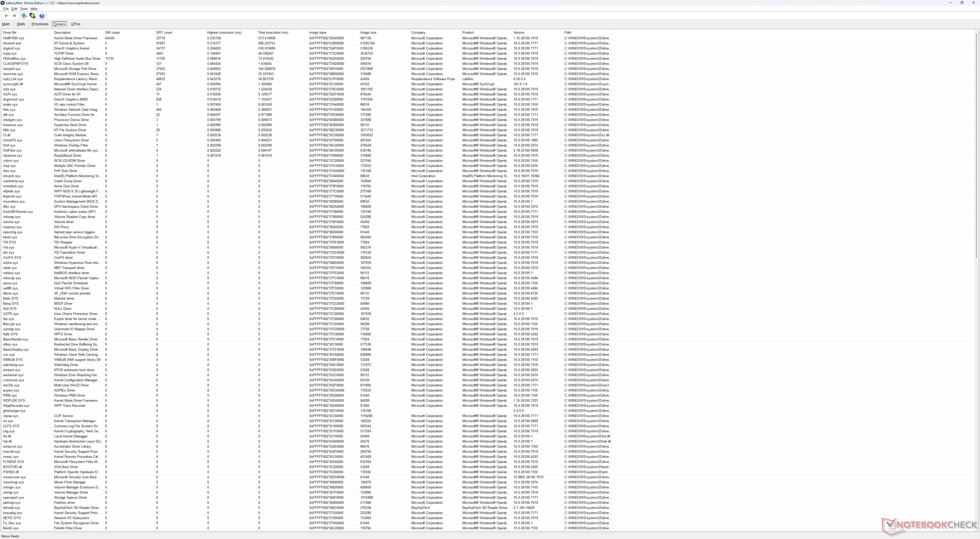
Task: Select the BasicDisplay.sys driver row
Action: 307,350
